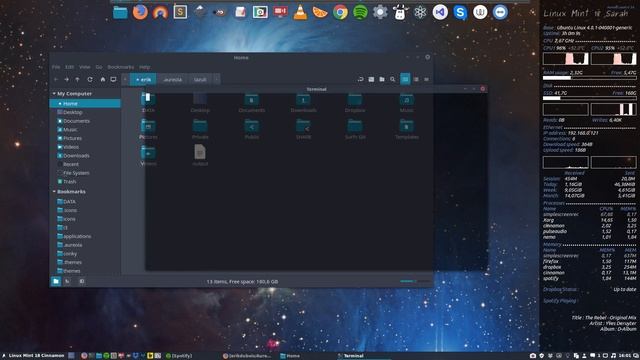Image resolution: width=640 pixels, height=360 pixels.
Task: Launch Atom editor from the dock
Action: (420, 12)
